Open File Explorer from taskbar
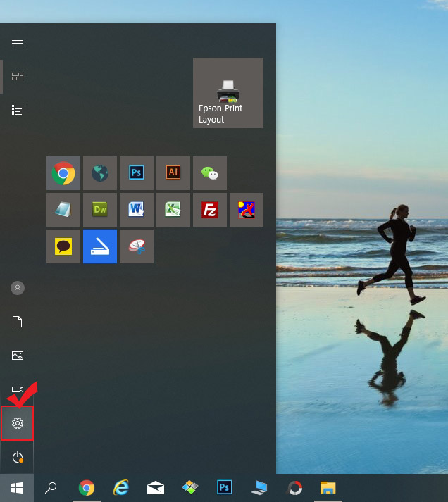 tap(328, 488)
